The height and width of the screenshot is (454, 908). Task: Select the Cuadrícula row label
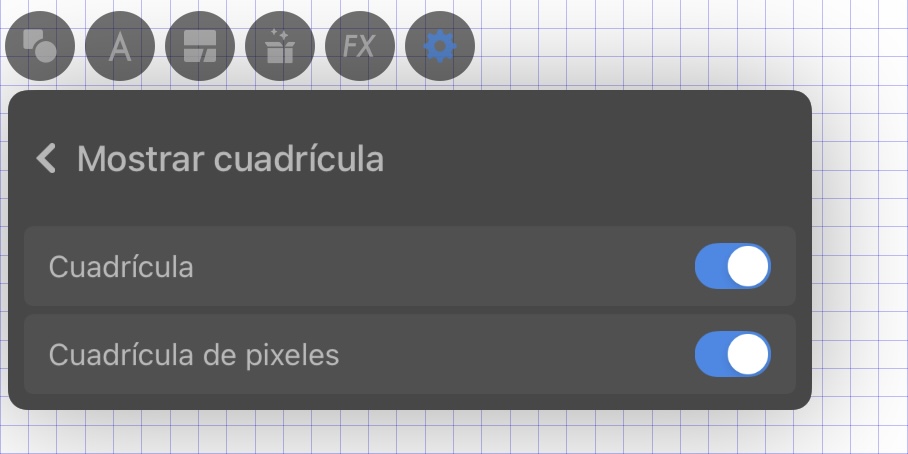(x=121, y=267)
